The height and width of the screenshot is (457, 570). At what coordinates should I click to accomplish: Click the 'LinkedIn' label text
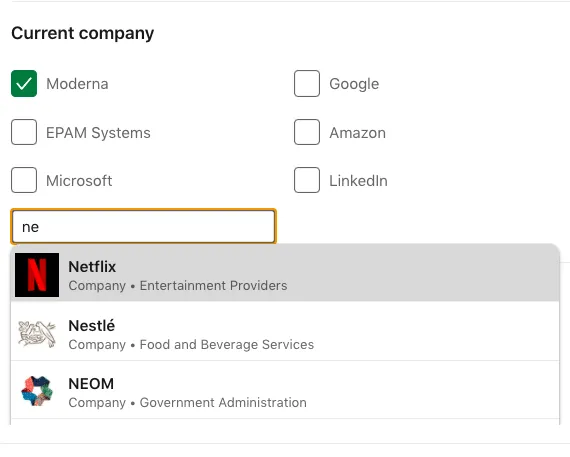(358, 181)
